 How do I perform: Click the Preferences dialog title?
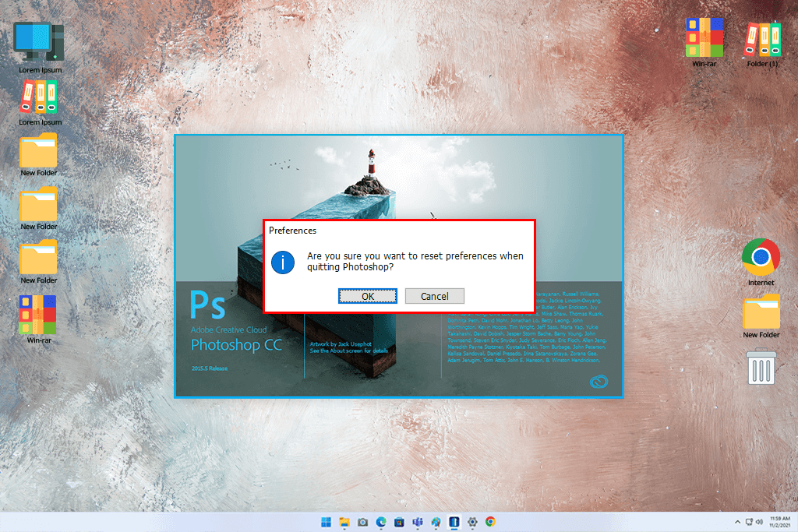pos(293,231)
